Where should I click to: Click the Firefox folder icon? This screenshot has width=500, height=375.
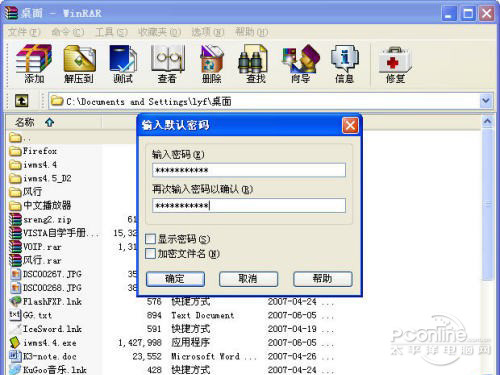[15, 151]
